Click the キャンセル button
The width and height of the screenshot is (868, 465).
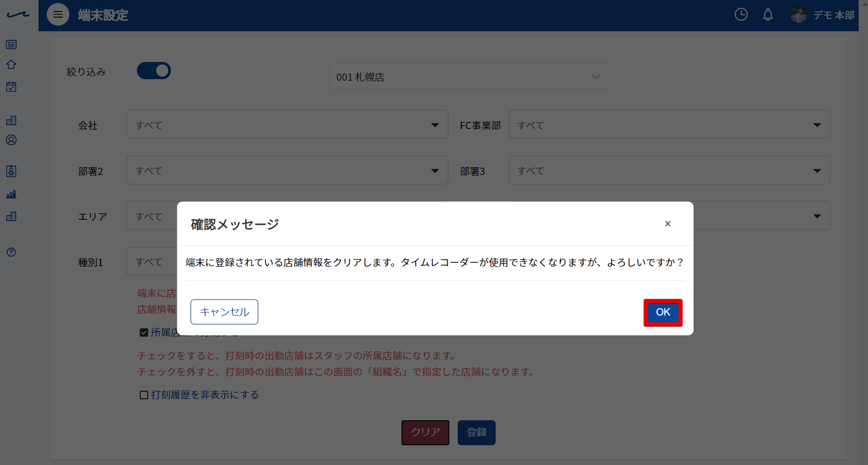pyautogui.click(x=224, y=312)
